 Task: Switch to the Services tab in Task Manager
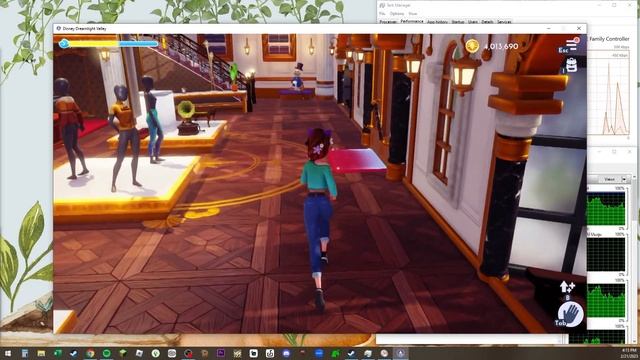[x=504, y=22]
